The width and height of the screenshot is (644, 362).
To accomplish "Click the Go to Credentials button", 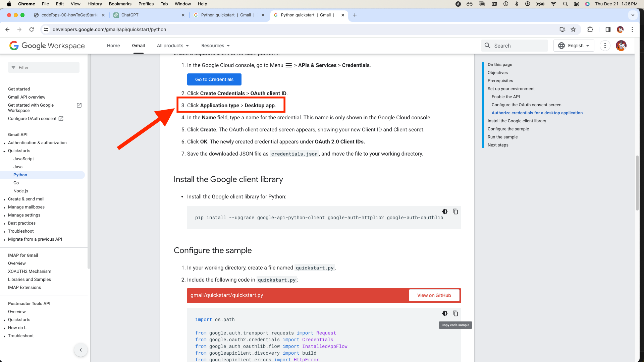I will pyautogui.click(x=214, y=79).
